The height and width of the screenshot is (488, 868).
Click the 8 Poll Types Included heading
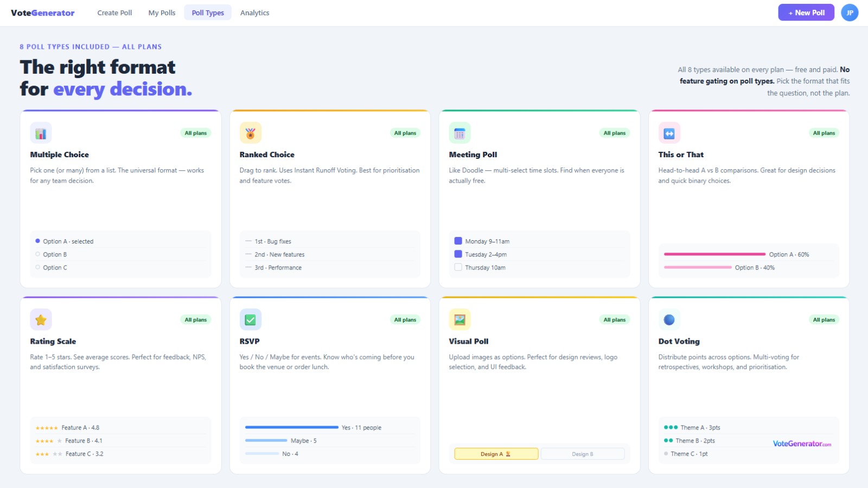pos(91,47)
